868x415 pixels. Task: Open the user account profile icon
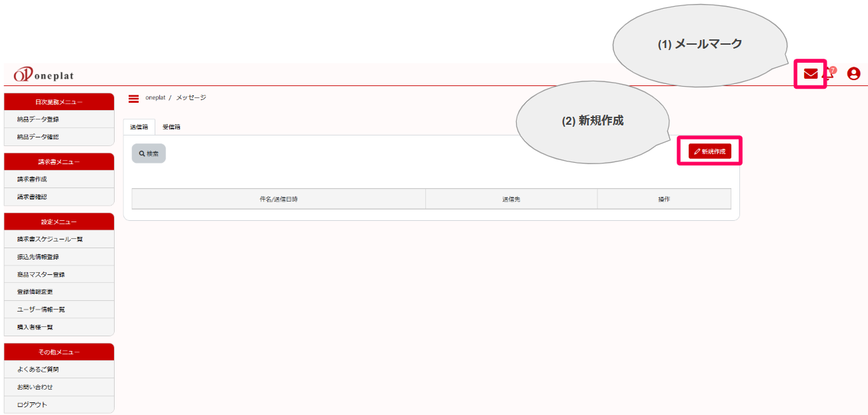(x=853, y=74)
